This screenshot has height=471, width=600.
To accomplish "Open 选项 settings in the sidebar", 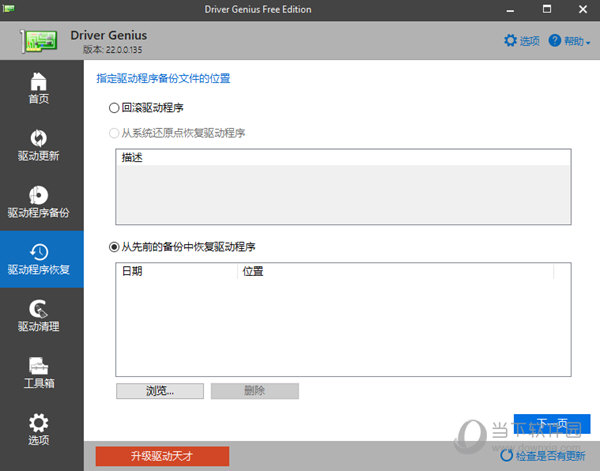I will 39,429.
